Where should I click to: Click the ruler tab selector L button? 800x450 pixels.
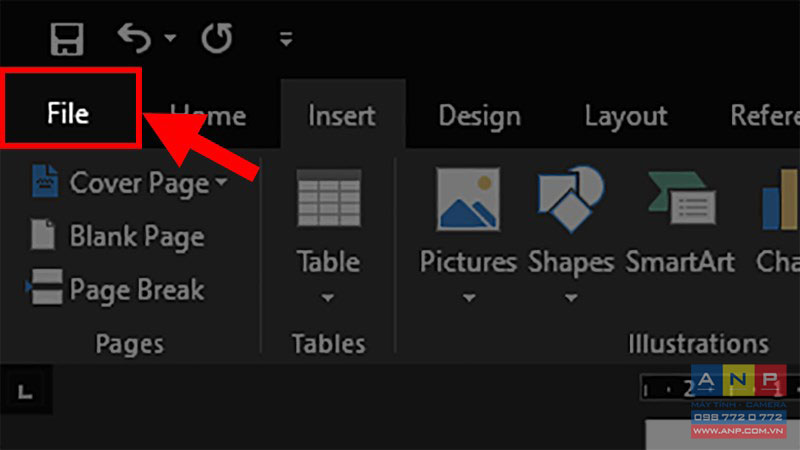(x=26, y=391)
